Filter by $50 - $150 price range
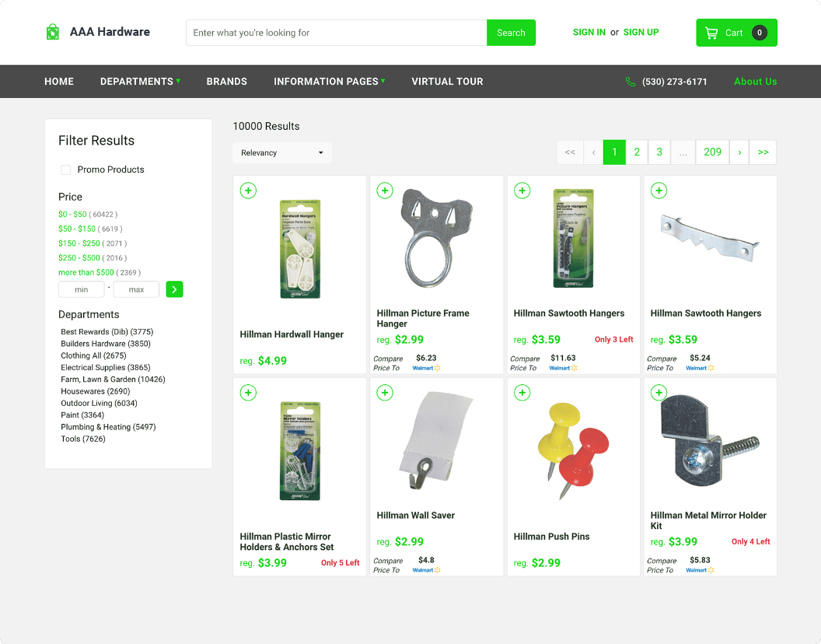 pyautogui.click(x=77, y=229)
